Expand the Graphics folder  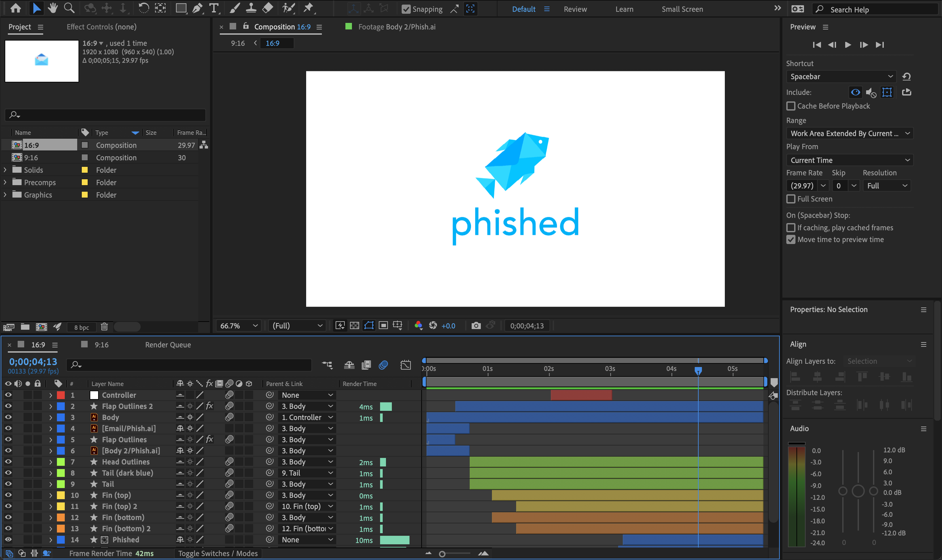click(x=5, y=195)
